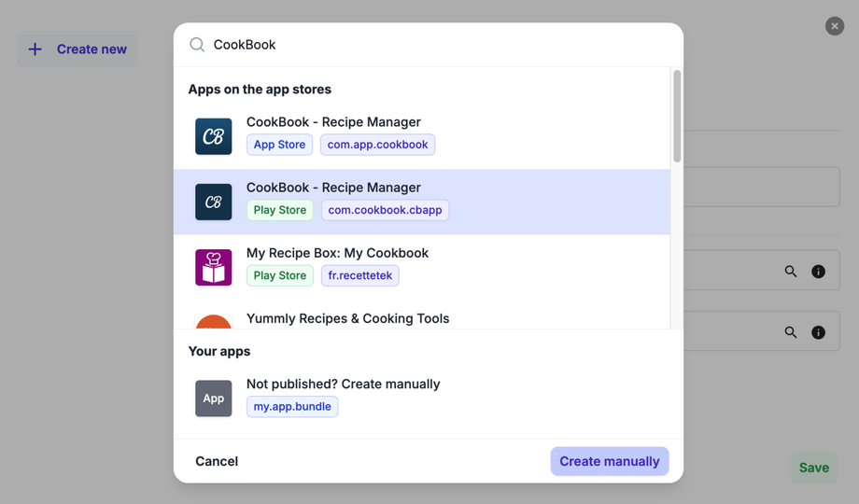Select the Play Store CookBook app icon
Viewport: 859px width, 504px height.
(x=213, y=202)
